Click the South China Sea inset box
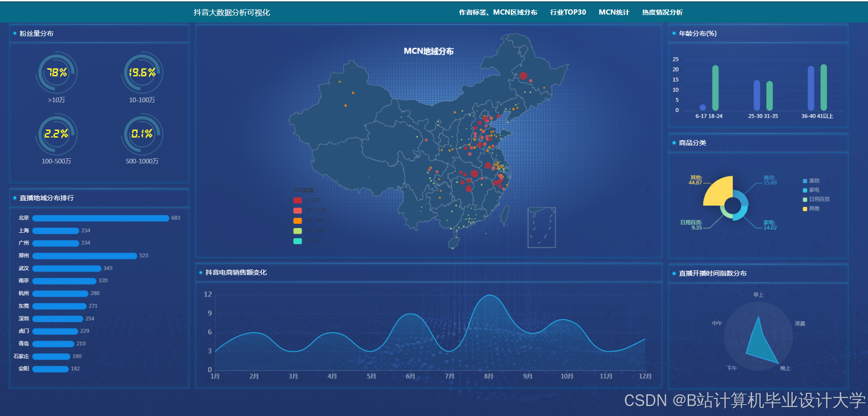The height and width of the screenshot is (416, 868). [x=541, y=228]
